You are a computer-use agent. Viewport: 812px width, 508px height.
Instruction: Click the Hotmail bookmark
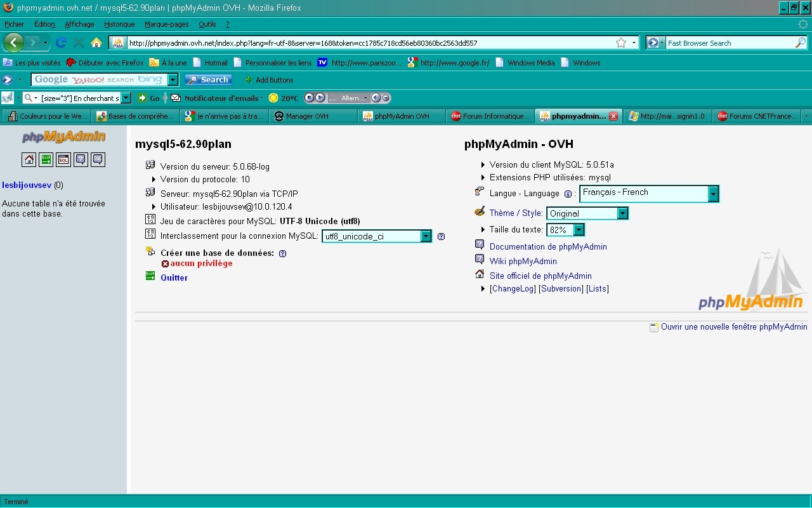[x=210, y=63]
